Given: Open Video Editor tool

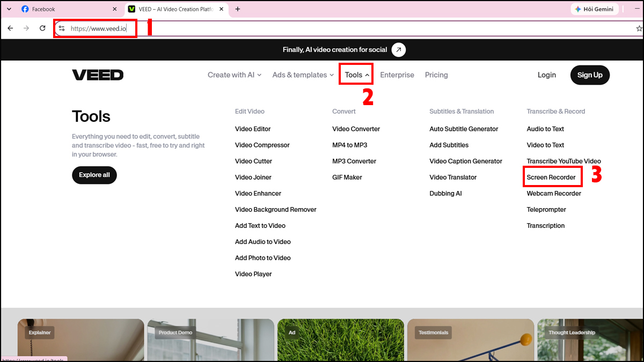Looking at the screenshot, I should (253, 129).
